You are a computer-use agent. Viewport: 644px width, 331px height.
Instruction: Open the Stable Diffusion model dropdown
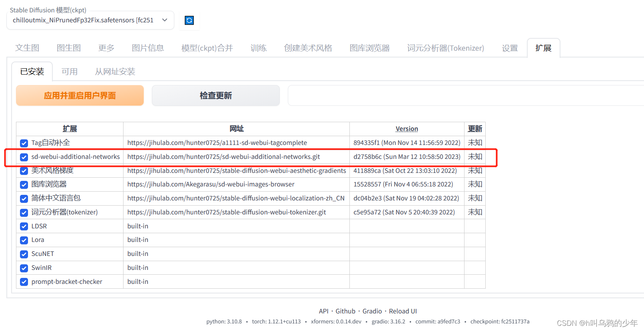[90, 20]
